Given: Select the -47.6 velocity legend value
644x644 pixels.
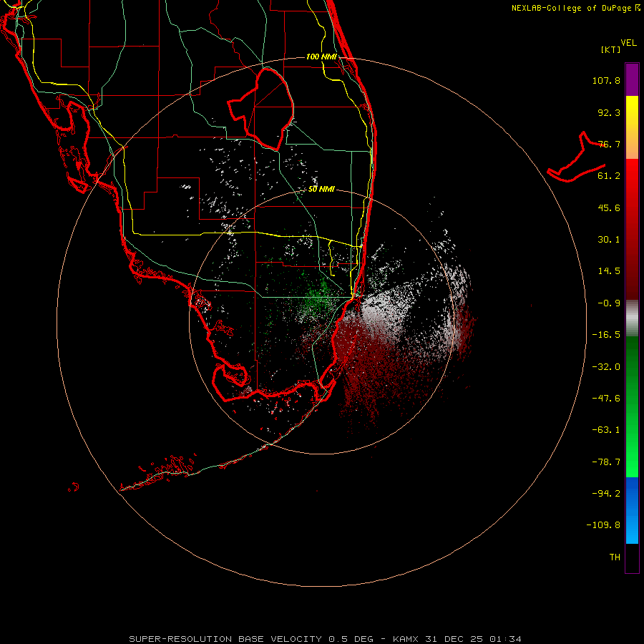Looking at the screenshot, I should click(606, 399).
